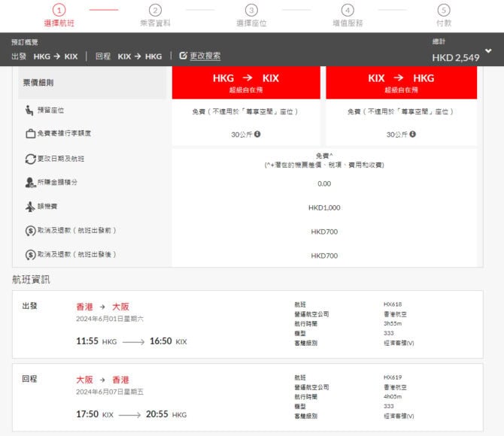504x436 pixels.
Task: Click the airplane icon beside 誤機費
Action: pyautogui.click(x=30, y=206)
